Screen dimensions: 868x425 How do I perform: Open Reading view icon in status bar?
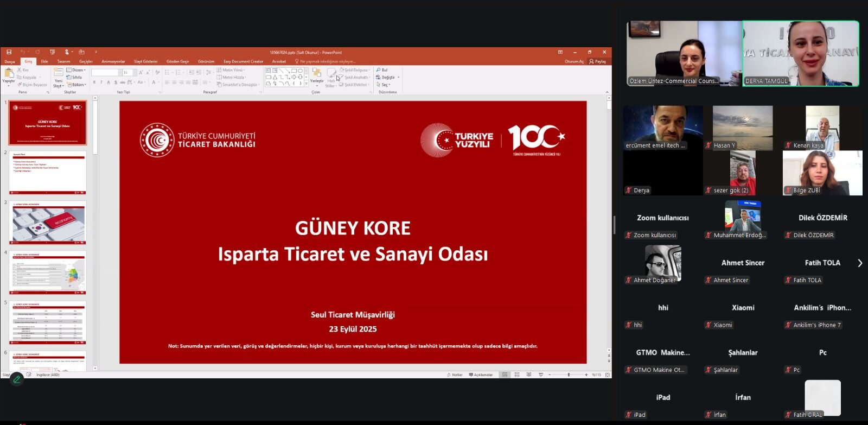529,375
